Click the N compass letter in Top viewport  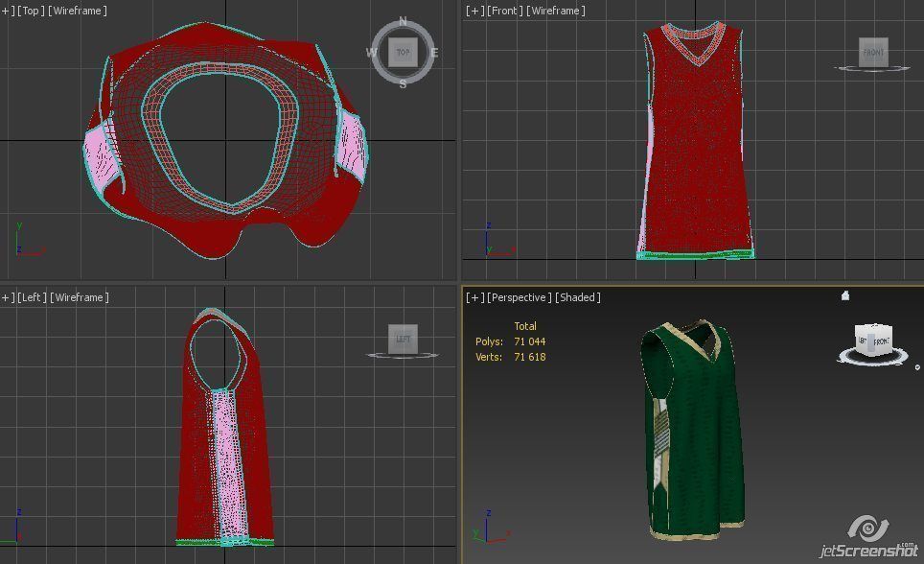pyautogui.click(x=404, y=21)
